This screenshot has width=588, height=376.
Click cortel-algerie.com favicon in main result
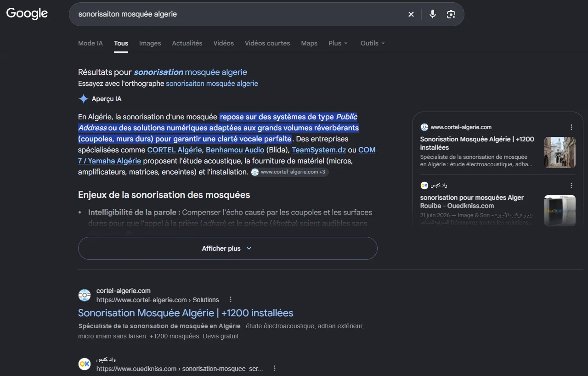(x=85, y=295)
